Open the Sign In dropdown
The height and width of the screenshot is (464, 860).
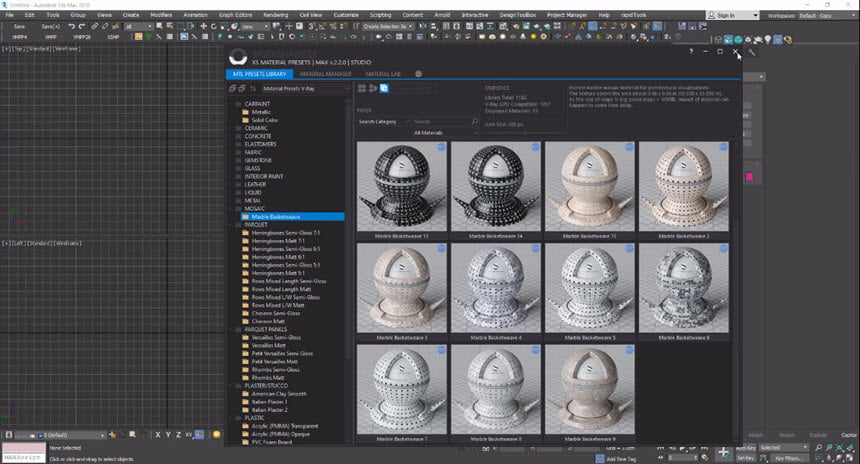733,15
